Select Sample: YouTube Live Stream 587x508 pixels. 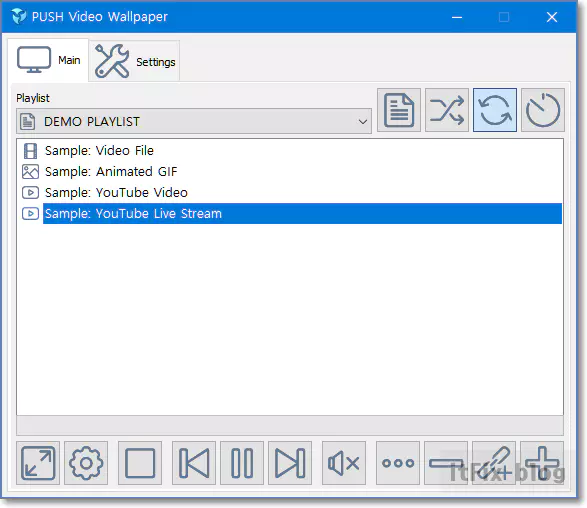click(x=302, y=213)
